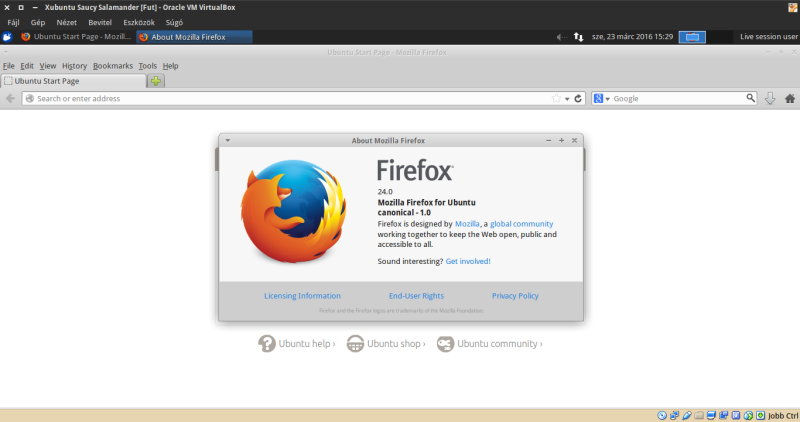Open the VirtualBox Bevitel menu
The height and width of the screenshot is (422, 800).
[100, 22]
